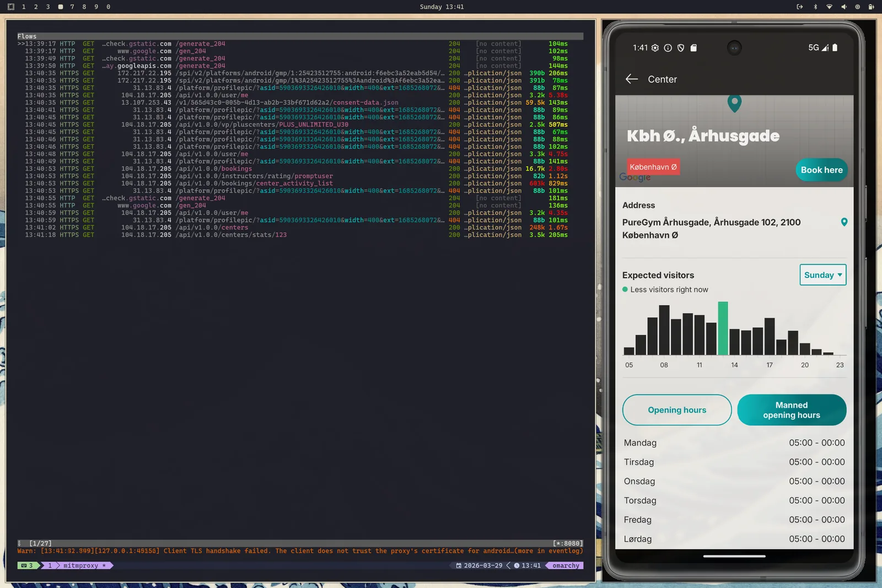
Task: Tap the highlighted green bar in visitors chart
Action: [x=723, y=328]
